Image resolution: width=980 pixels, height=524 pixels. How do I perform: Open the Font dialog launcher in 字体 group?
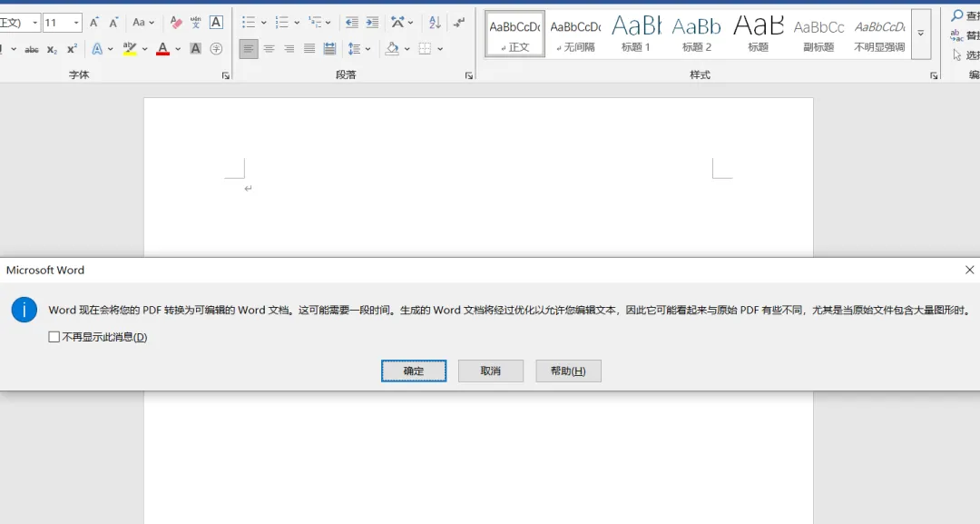coord(226,75)
